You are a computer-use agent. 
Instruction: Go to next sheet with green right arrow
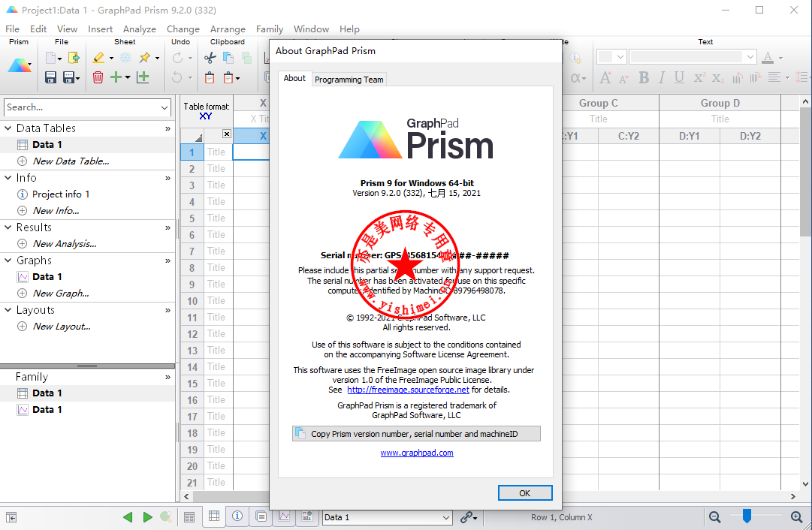coord(147,516)
